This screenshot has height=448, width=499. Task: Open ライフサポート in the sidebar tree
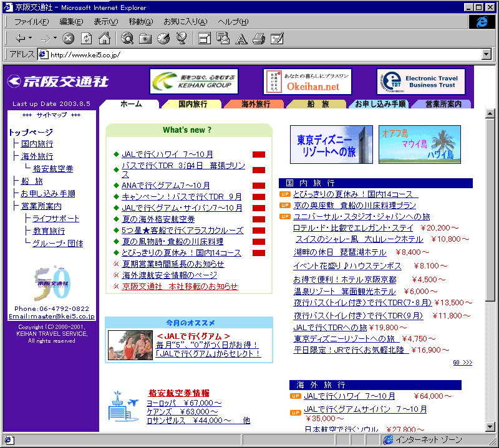(x=56, y=219)
